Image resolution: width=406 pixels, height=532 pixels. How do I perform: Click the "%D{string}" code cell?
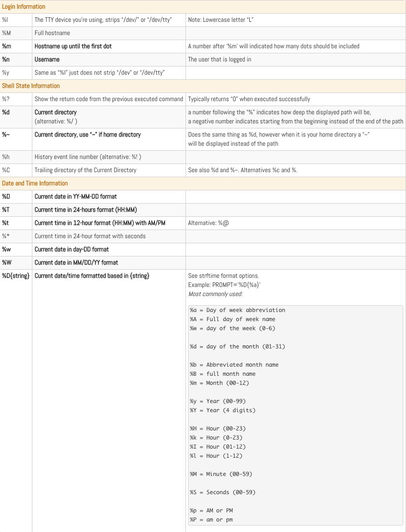tap(16, 276)
